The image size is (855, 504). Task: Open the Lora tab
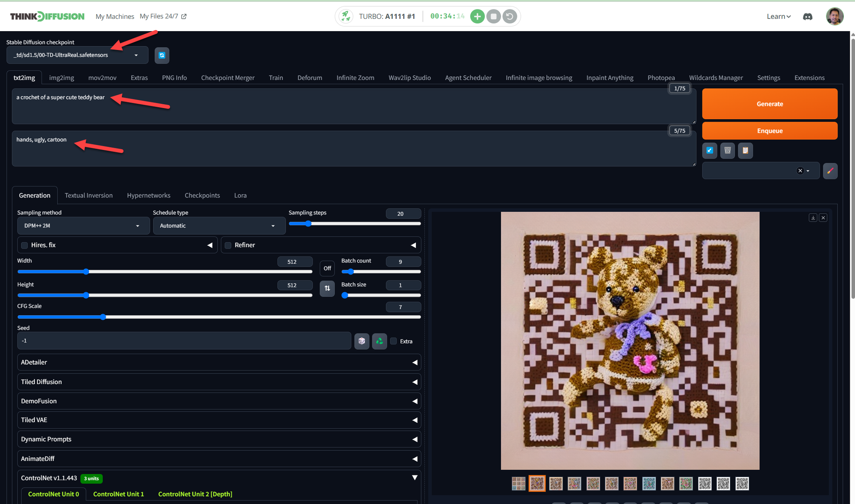pos(240,195)
